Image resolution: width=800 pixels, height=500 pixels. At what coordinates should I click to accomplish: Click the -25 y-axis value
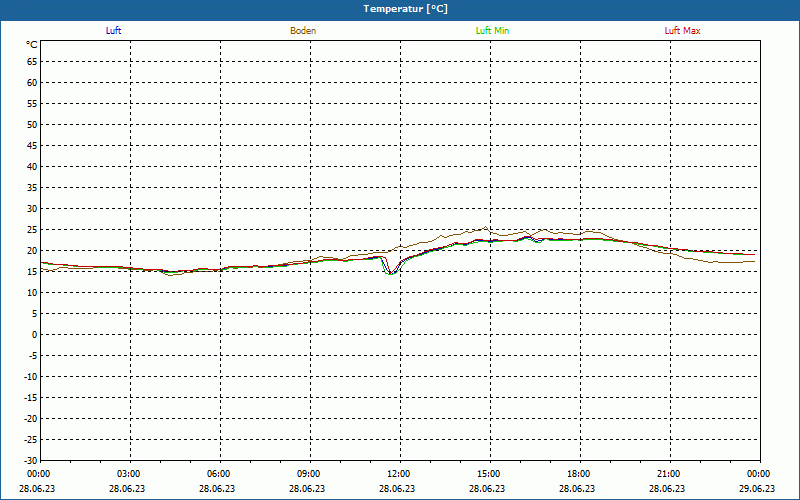(x=30, y=440)
